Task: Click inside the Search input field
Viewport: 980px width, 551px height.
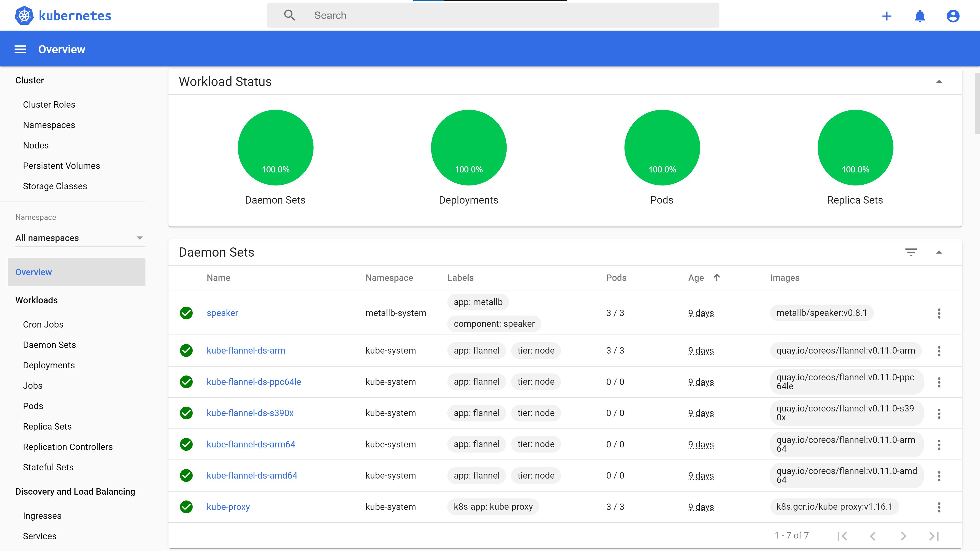Action: point(457,15)
